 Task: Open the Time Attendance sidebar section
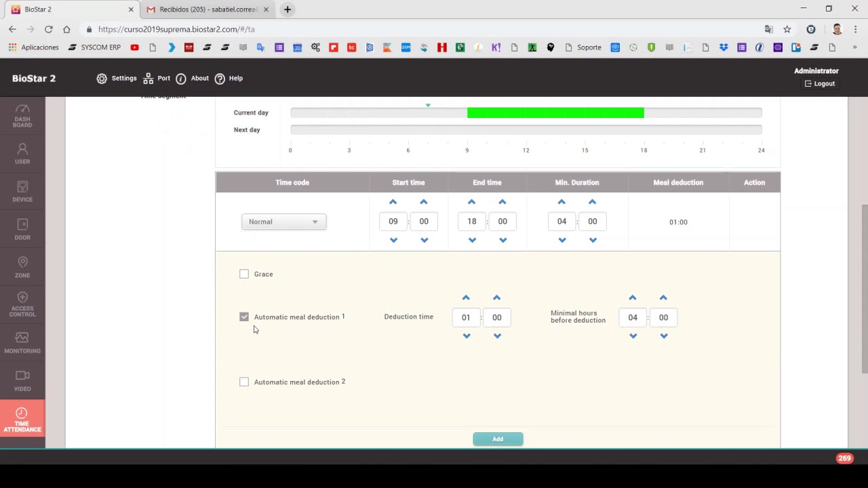tap(22, 420)
